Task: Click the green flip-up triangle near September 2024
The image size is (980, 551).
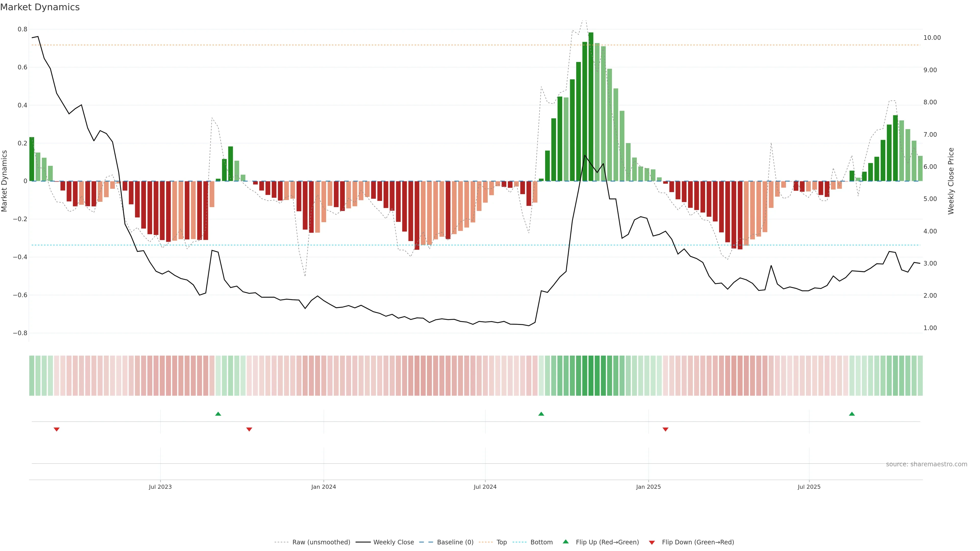Action: pyautogui.click(x=541, y=414)
